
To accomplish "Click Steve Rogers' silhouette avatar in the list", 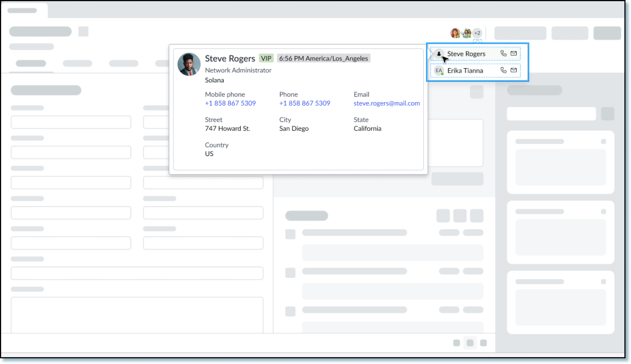I will point(439,54).
